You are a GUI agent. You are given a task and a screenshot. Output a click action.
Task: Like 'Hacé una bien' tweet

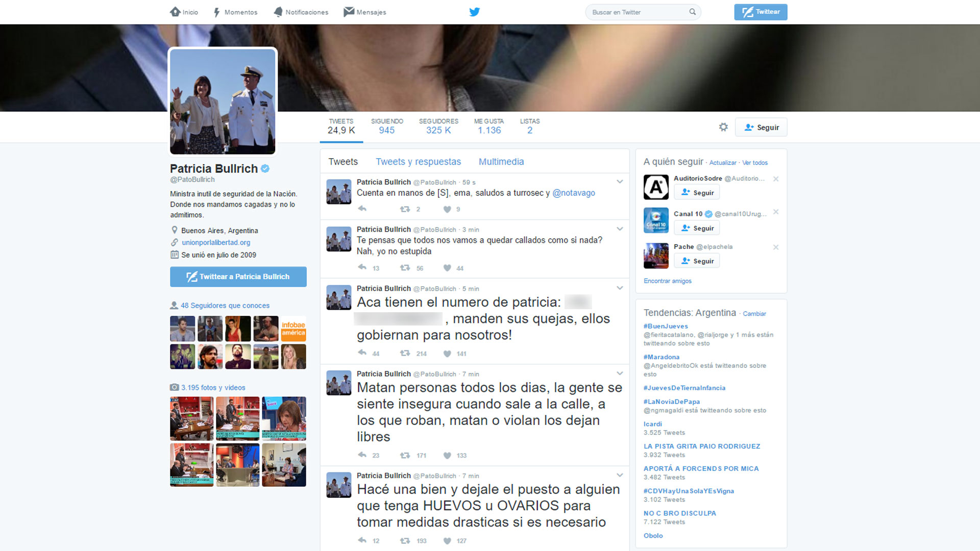click(447, 540)
